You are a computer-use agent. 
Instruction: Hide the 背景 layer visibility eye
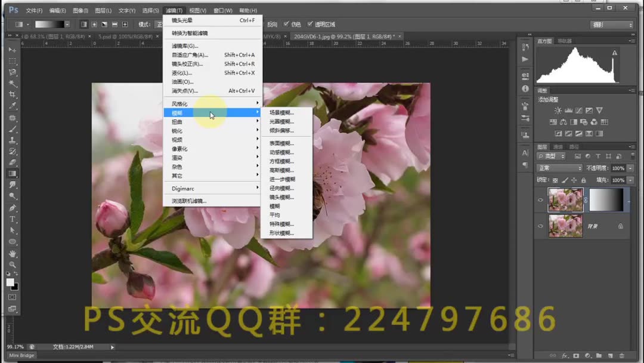tap(541, 224)
